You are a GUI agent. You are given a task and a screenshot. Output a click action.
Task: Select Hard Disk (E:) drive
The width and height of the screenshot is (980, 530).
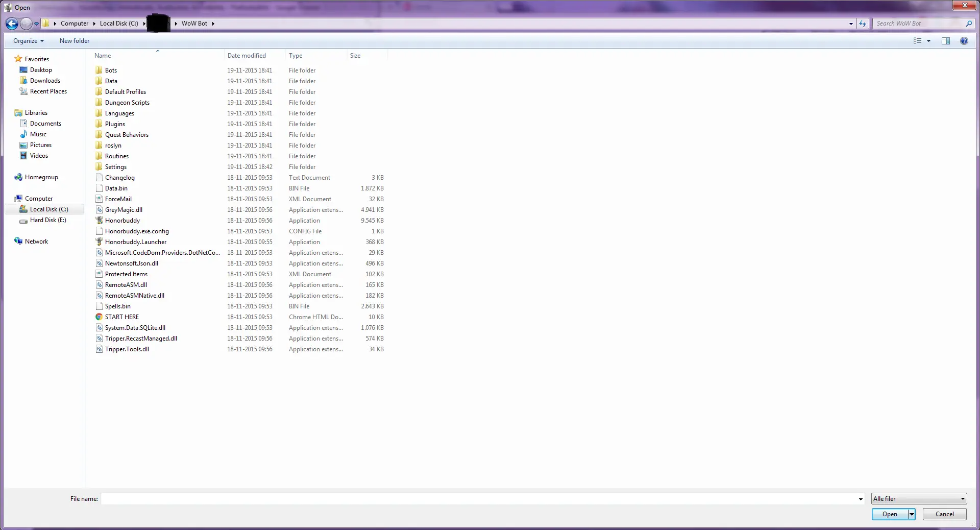coord(48,220)
